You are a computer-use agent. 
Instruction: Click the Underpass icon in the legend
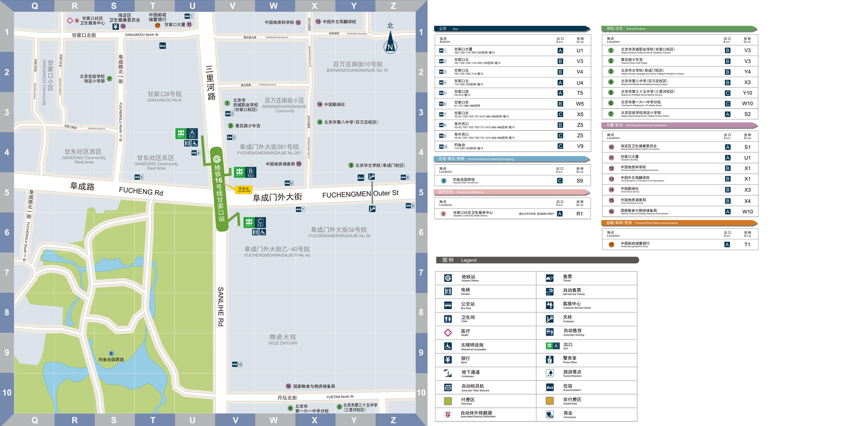(448, 374)
